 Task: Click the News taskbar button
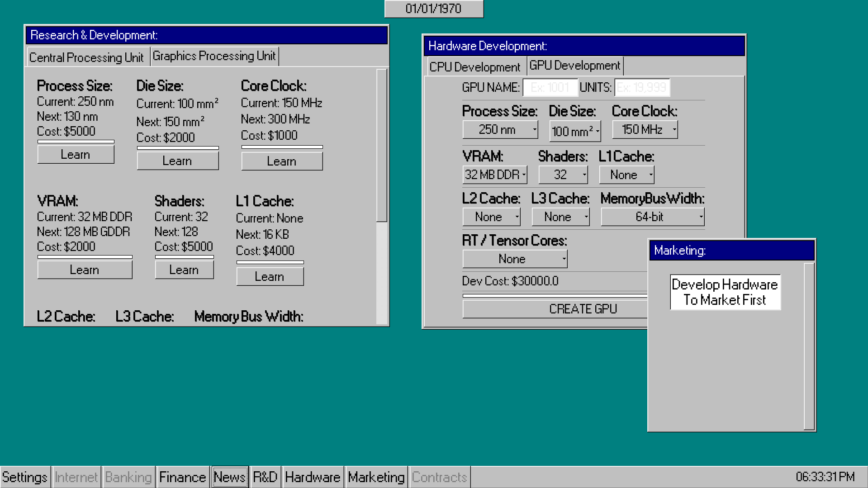[x=230, y=477]
